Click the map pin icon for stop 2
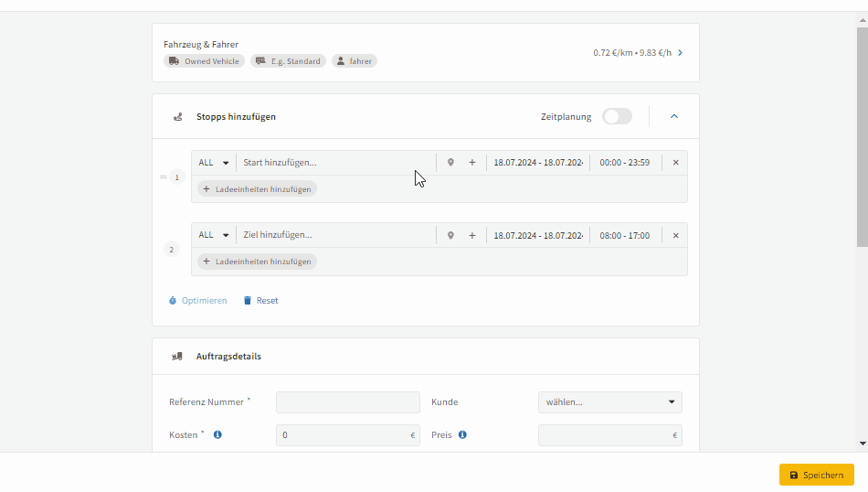 tap(450, 235)
